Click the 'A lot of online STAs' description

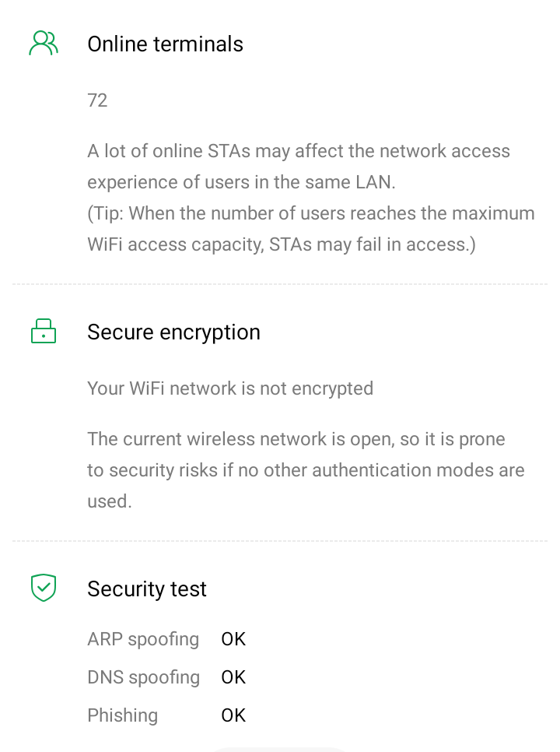(x=299, y=167)
